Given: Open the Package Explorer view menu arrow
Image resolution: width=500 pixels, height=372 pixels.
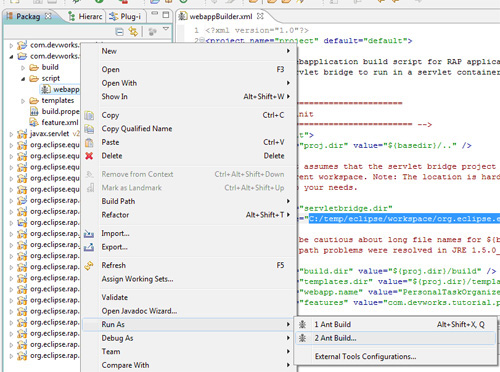Looking at the screenshot, I should [166, 29].
